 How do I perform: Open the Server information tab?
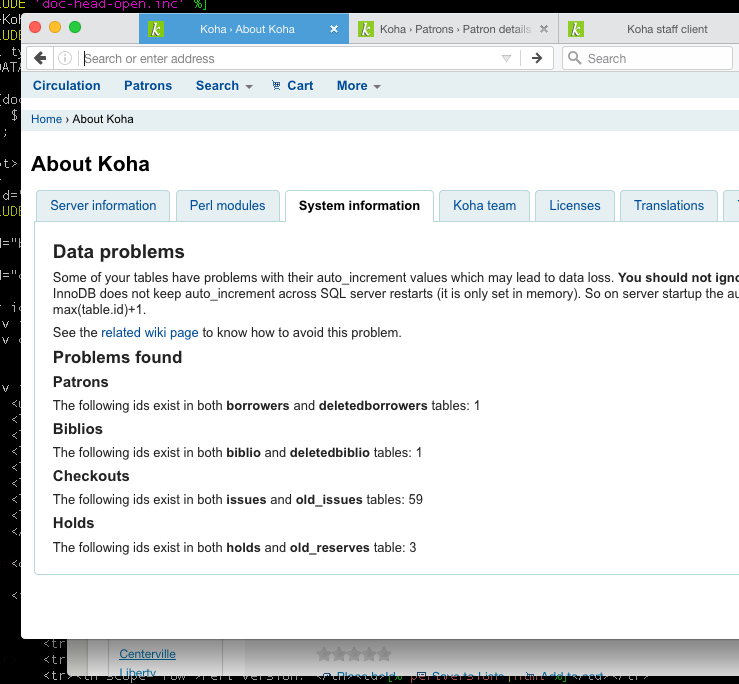103,205
